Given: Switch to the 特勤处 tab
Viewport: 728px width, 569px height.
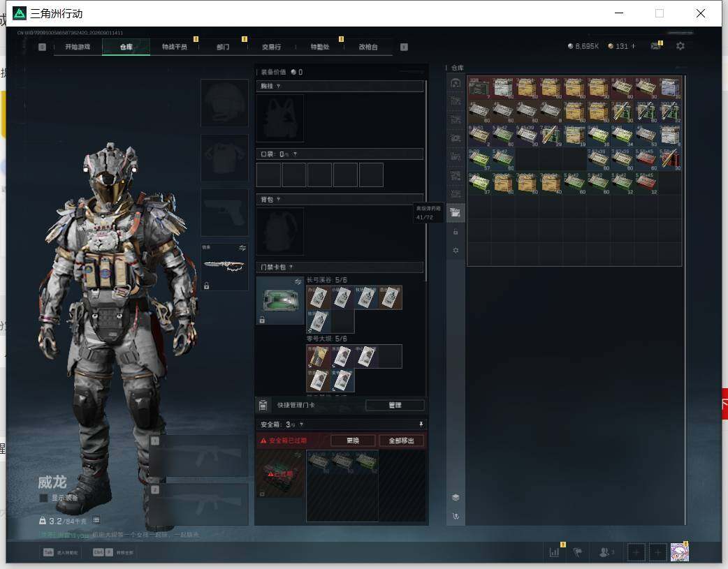Looking at the screenshot, I should click(319, 47).
